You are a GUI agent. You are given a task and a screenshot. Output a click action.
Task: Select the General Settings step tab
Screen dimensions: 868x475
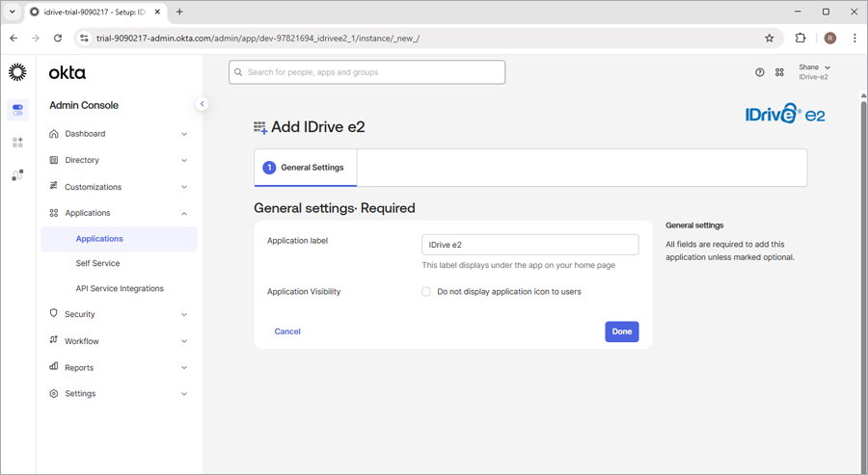click(x=305, y=168)
